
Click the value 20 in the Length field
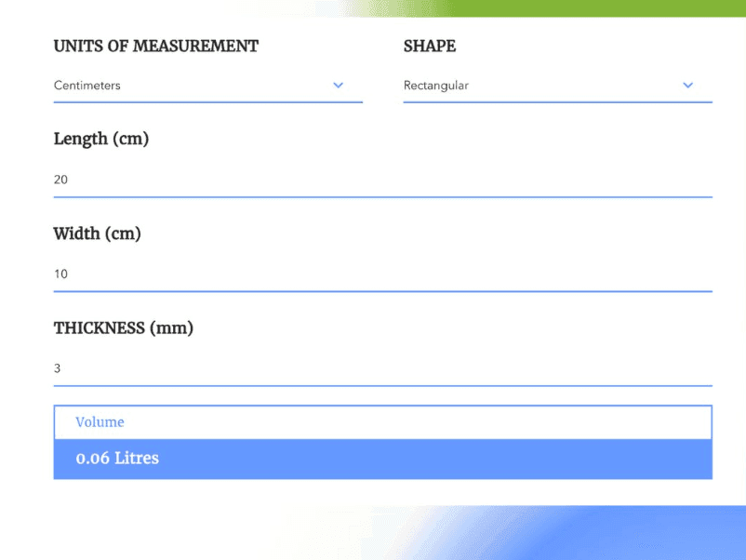point(60,180)
